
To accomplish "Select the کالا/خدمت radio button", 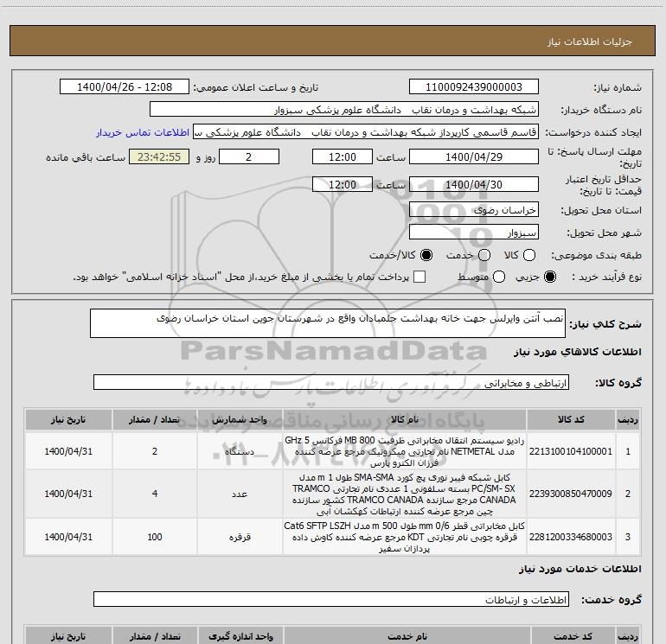I will click(x=426, y=255).
